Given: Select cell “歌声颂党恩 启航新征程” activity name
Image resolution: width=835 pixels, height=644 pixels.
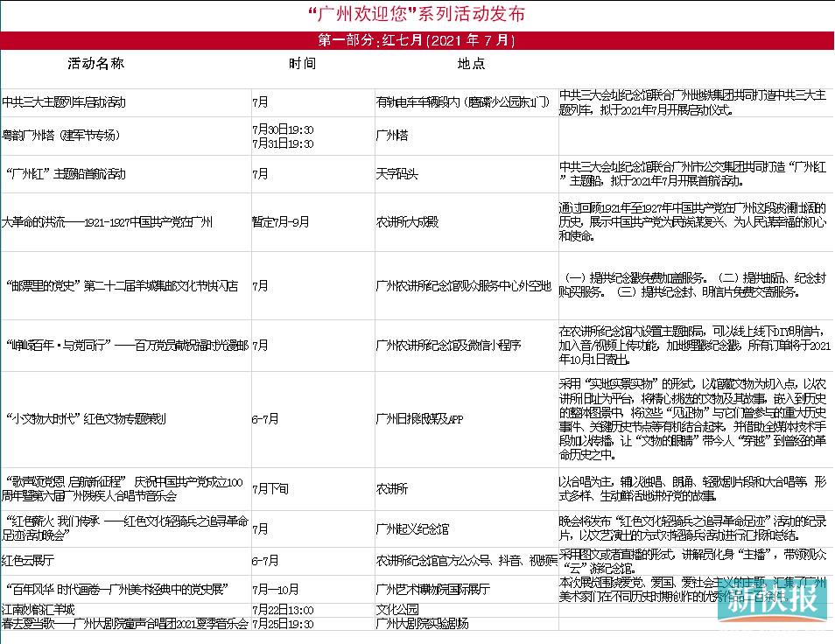Looking at the screenshot, I should tap(123, 489).
